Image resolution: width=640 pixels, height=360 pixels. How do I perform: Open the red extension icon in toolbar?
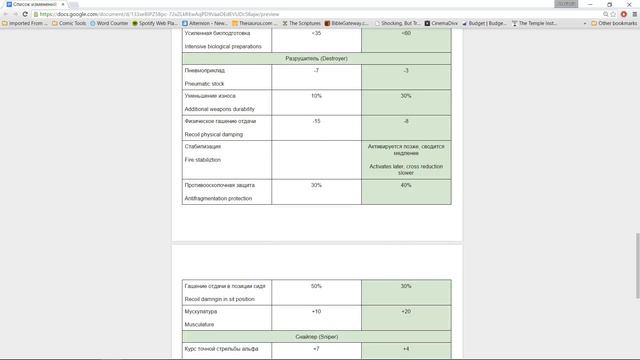click(x=624, y=14)
